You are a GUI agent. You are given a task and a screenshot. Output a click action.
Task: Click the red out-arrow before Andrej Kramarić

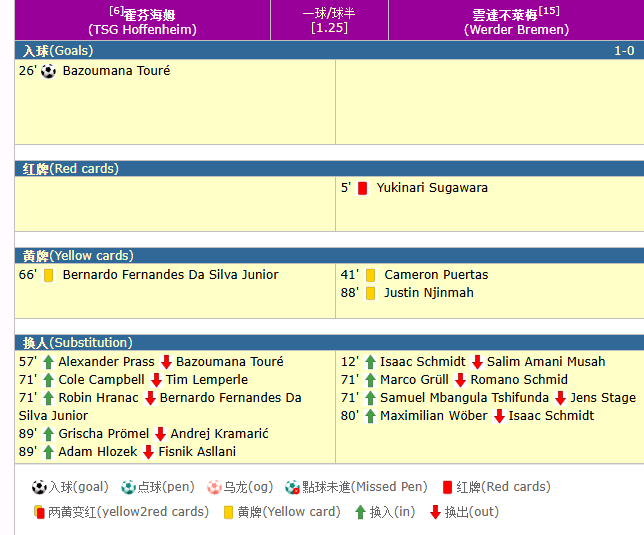[x=160, y=434]
